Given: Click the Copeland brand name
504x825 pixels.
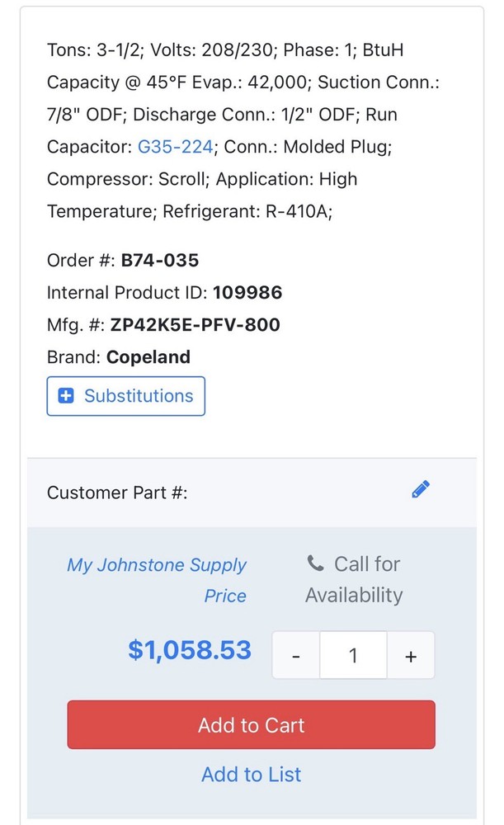Looking at the screenshot, I should click(x=148, y=357).
